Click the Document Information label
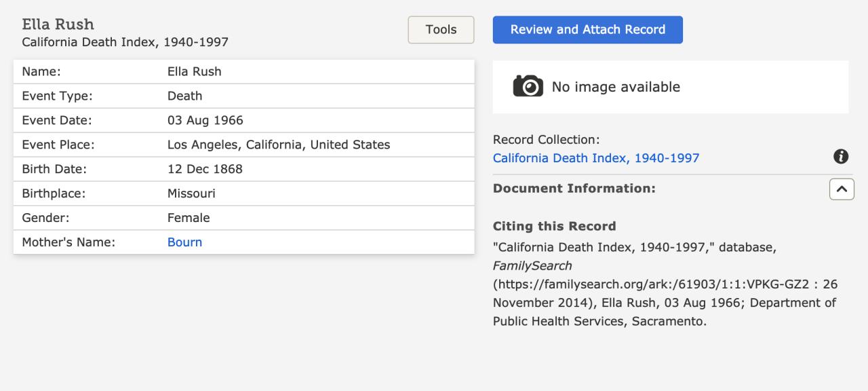 pos(574,189)
